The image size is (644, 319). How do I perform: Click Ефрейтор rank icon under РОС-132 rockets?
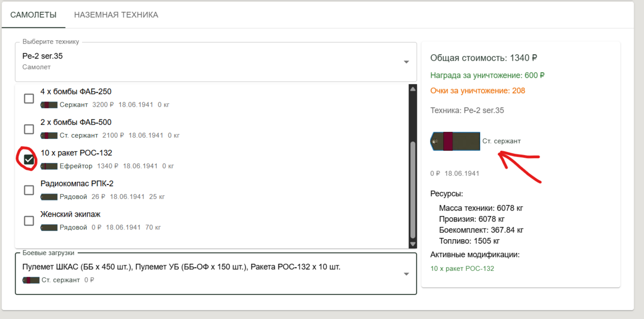[x=49, y=166]
